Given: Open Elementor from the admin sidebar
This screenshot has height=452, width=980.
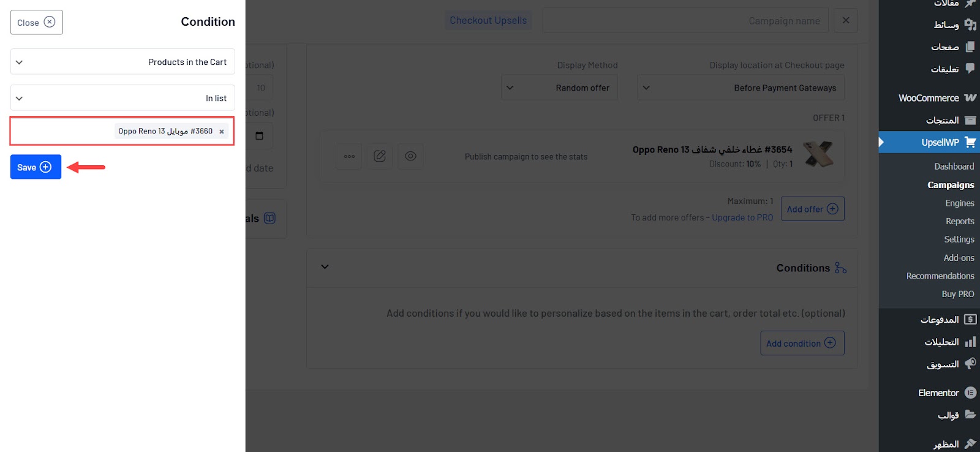Looking at the screenshot, I should pos(938,393).
